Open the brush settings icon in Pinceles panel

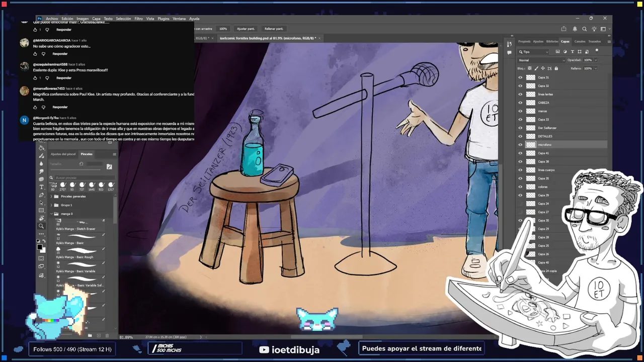109,166
